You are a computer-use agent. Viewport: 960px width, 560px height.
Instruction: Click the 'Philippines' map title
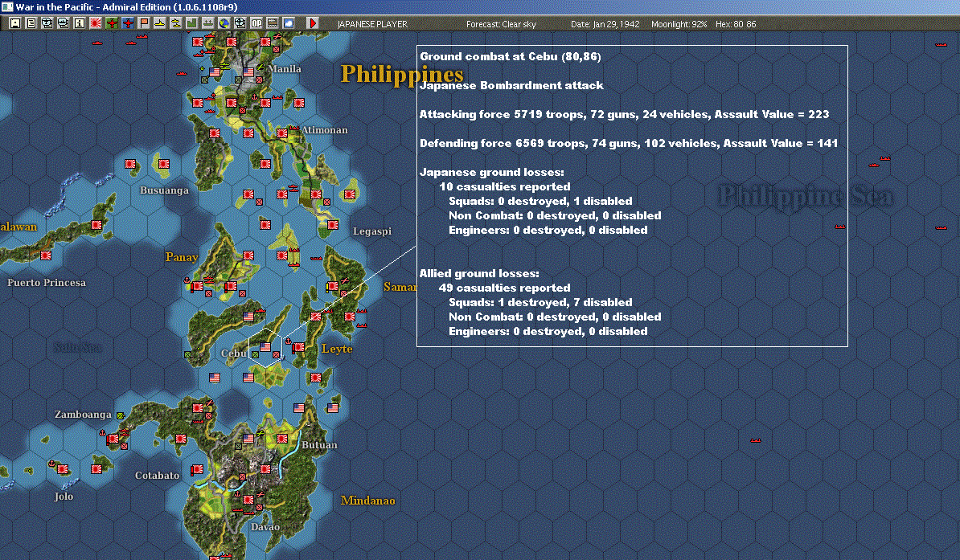click(402, 74)
